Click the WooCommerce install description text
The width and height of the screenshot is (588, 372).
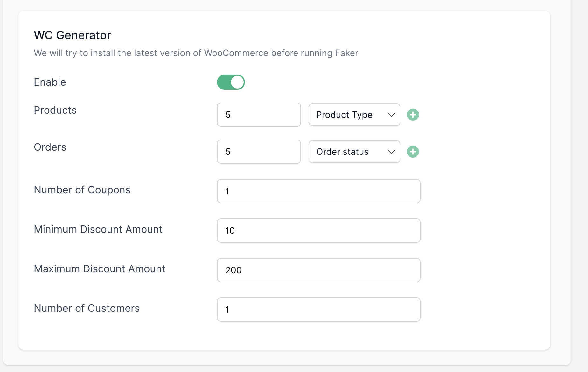(196, 53)
